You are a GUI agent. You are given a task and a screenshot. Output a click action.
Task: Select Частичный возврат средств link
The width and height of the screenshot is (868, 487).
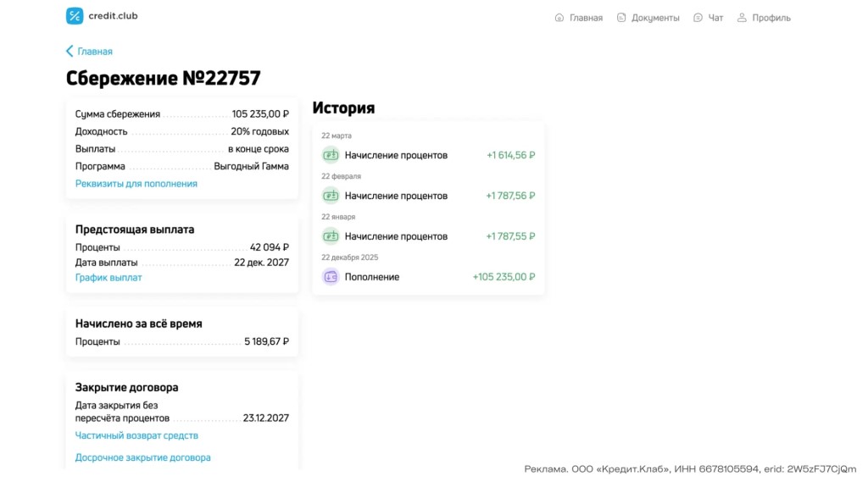136,436
